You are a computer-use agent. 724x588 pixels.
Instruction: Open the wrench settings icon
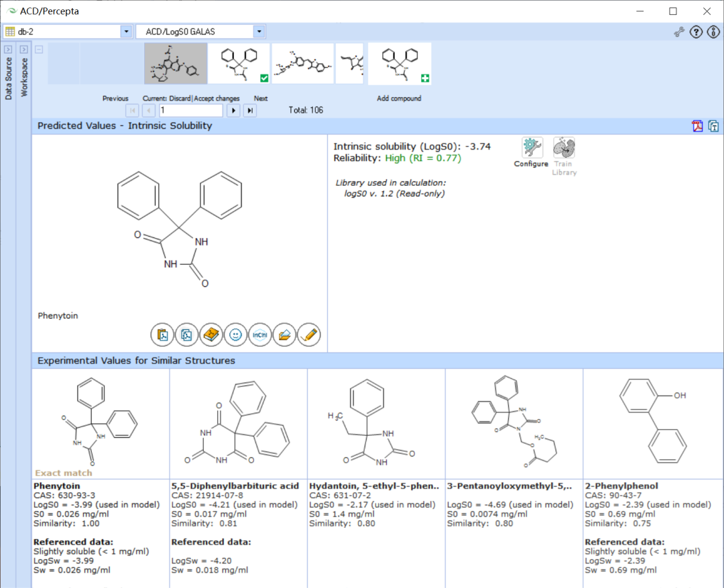(x=678, y=32)
